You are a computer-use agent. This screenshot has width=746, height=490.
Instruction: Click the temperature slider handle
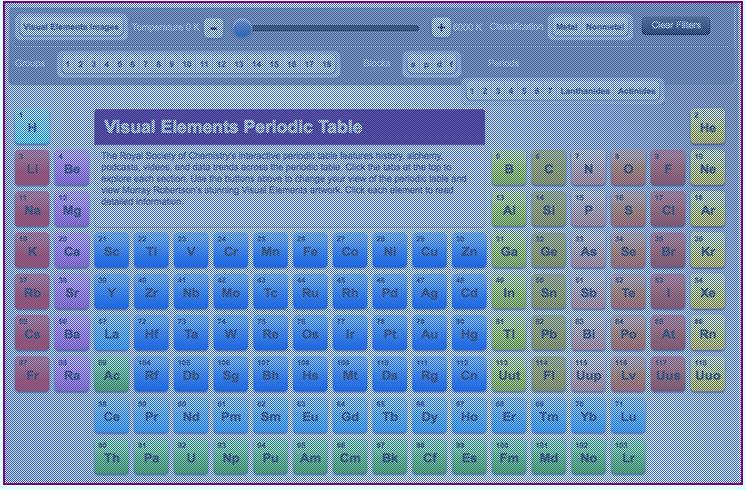click(x=242, y=29)
